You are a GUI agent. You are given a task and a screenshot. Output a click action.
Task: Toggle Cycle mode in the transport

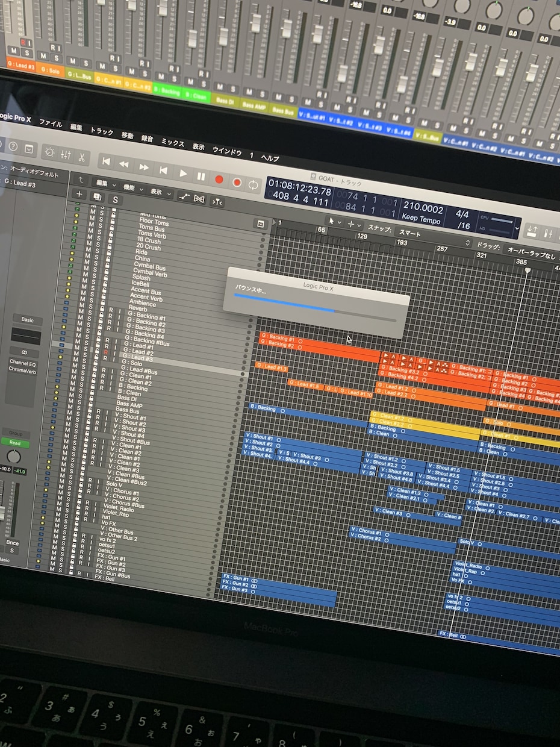pos(254,184)
